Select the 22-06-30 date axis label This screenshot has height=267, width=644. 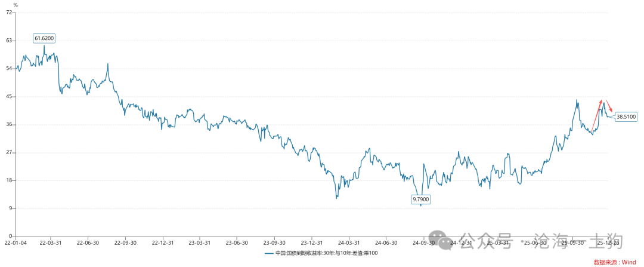88,243
